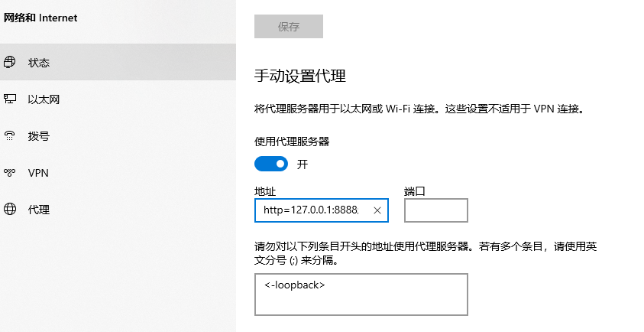The width and height of the screenshot is (644, 332).
Task: Click into the empty 端口 input box
Action: point(435,210)
